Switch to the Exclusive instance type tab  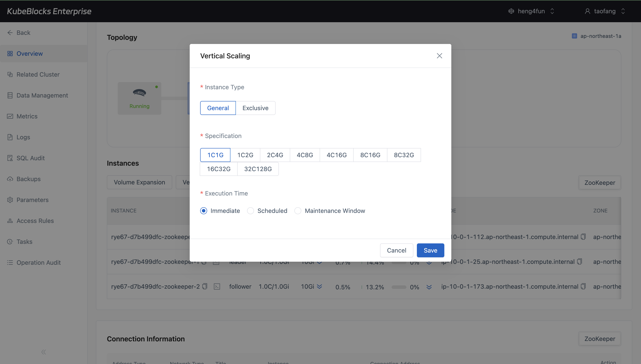[x=255, y=108]
